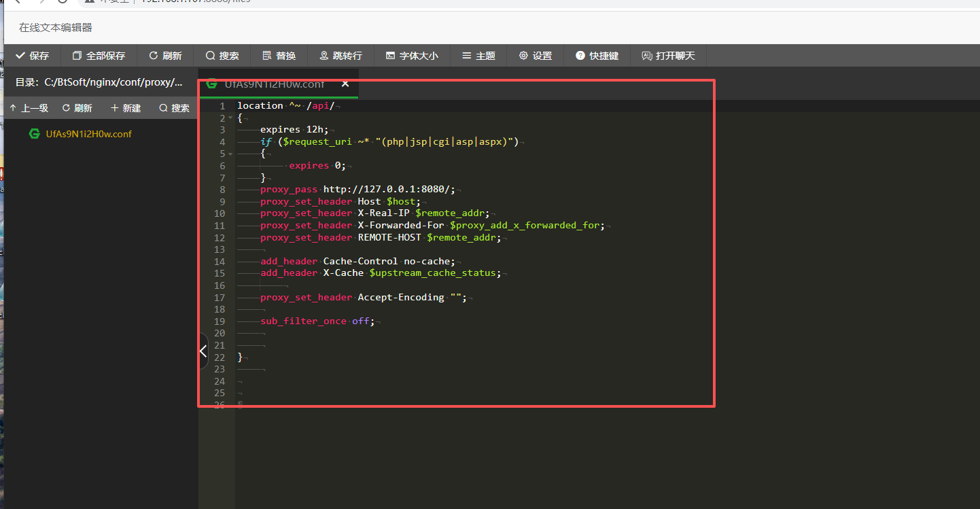Show the 快捷键 shortcuts help
This screenshot has width=980, height=509.
597,56
